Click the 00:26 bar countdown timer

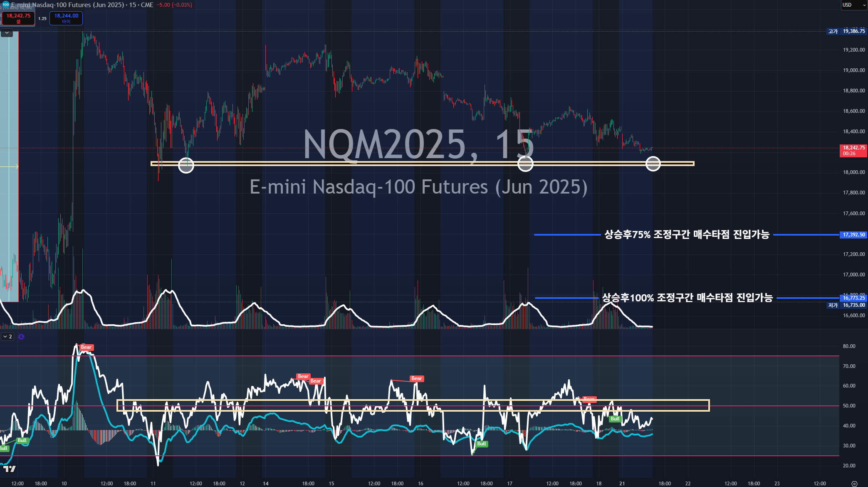(x=849, y=154)
